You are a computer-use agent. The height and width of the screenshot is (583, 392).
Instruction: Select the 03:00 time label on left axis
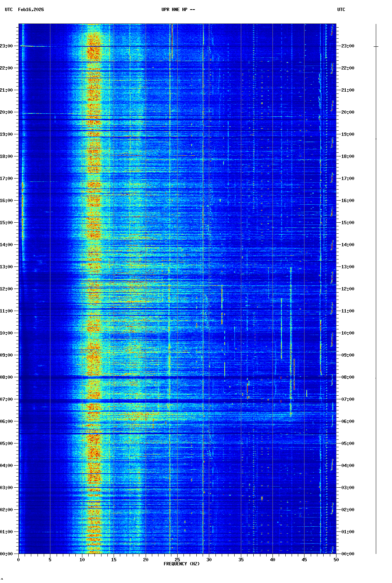pyautogui.click(x=7, y=488)
